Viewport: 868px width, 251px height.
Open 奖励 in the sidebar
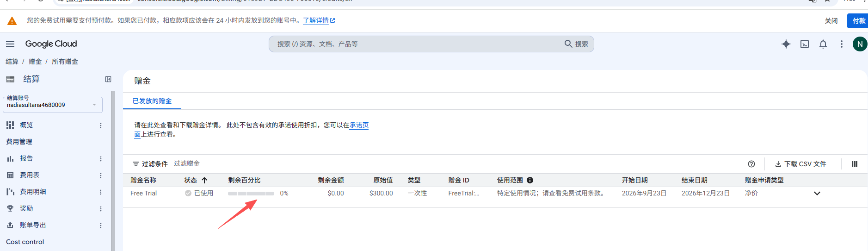tap(26, 208)
